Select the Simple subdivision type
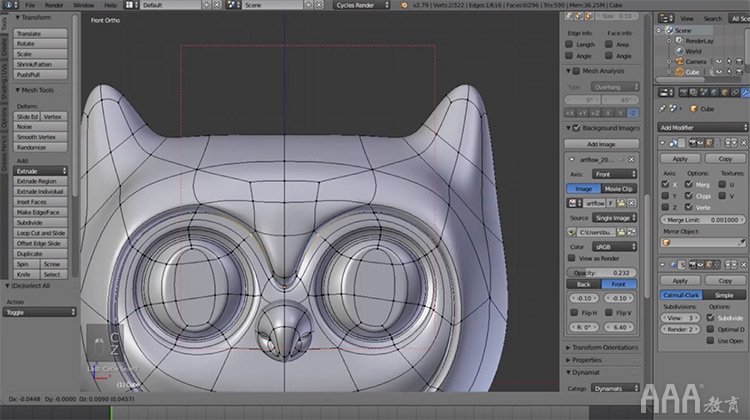The width and height of the screenshot is (750, 420). click(x=724, y=295)
